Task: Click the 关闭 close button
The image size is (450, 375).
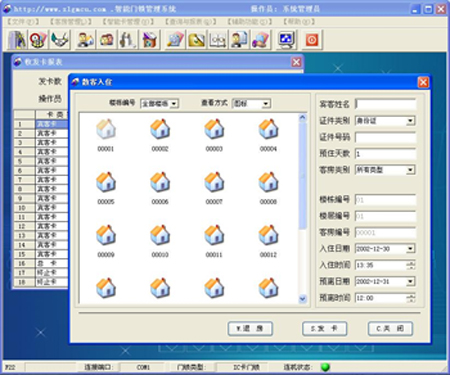Action: [x=390, y=329]
